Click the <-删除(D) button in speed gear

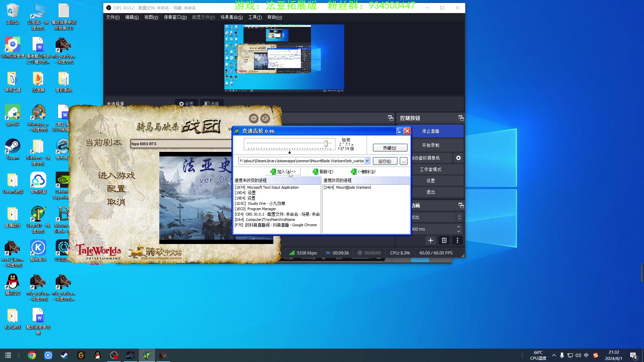[363, 172]
